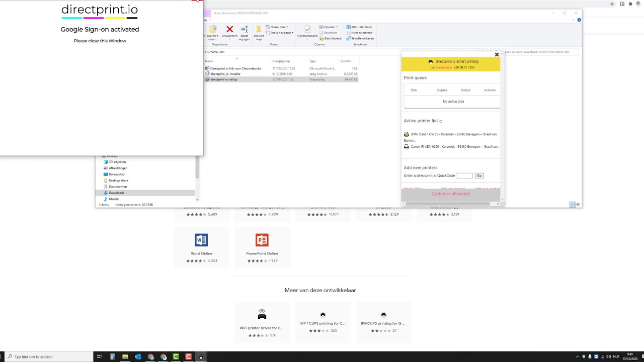Switch Explorer to details view icon
Screen dimensions: 644x362
click(x=573, y=205)
